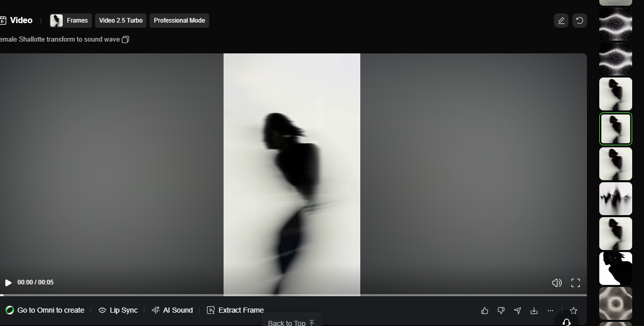The image size is (644, 326).
Task: Click the Back to Top button
Action: 290,322
